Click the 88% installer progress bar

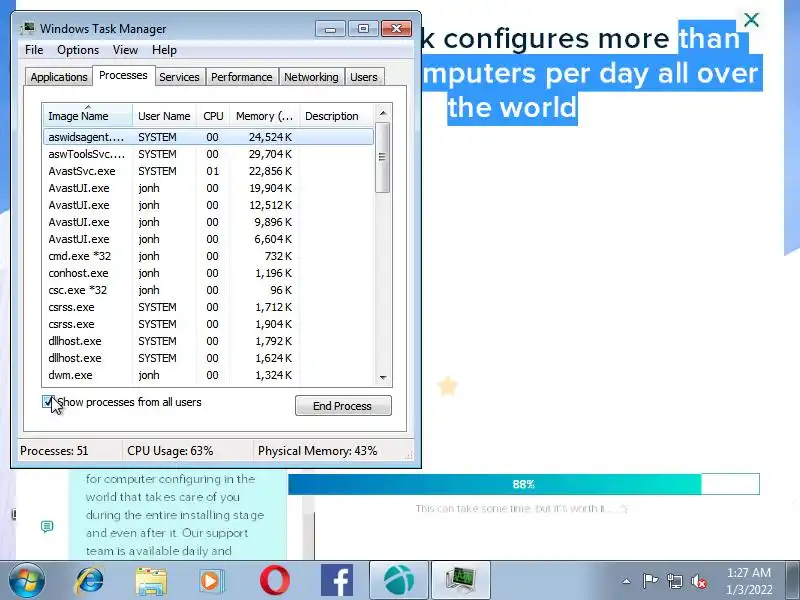click(523, 484)
